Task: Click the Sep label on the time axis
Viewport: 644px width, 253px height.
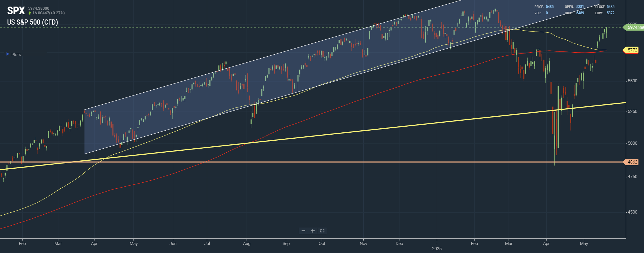Action: pos(286,244)
